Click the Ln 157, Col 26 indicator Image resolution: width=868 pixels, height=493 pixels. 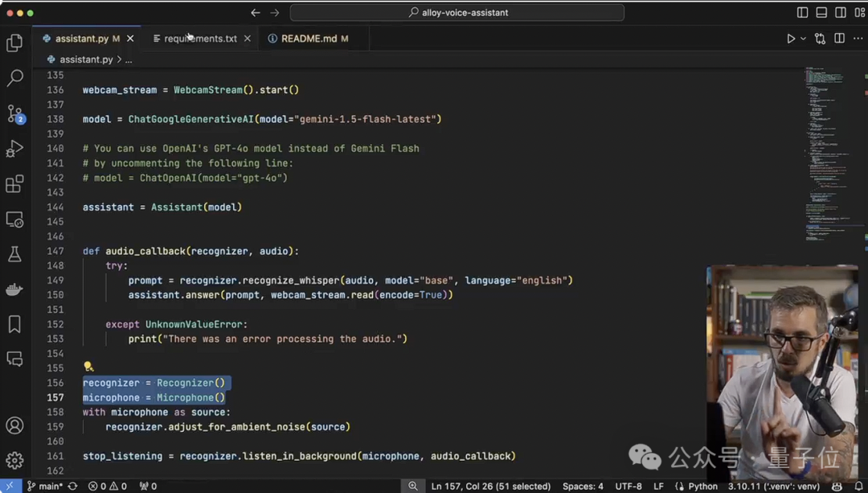coord(490,487)
